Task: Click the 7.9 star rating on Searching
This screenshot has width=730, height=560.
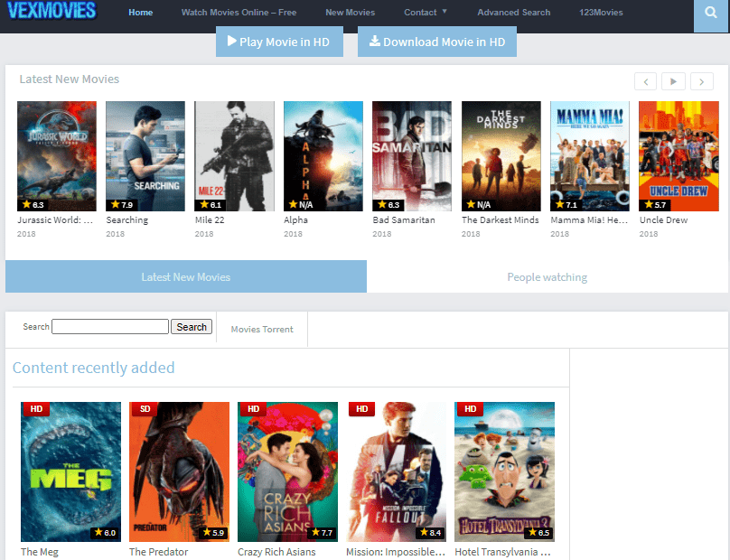Action: [122, 204]
